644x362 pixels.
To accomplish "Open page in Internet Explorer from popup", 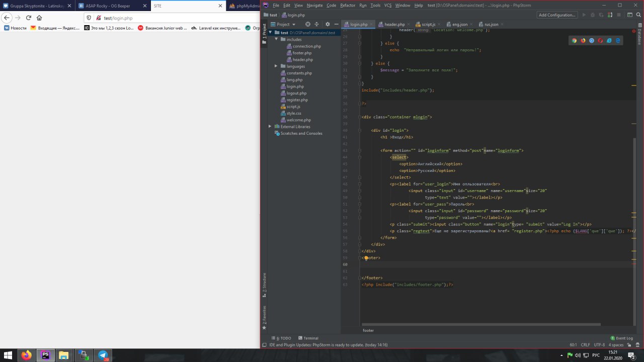I will [x=609, y=40].
